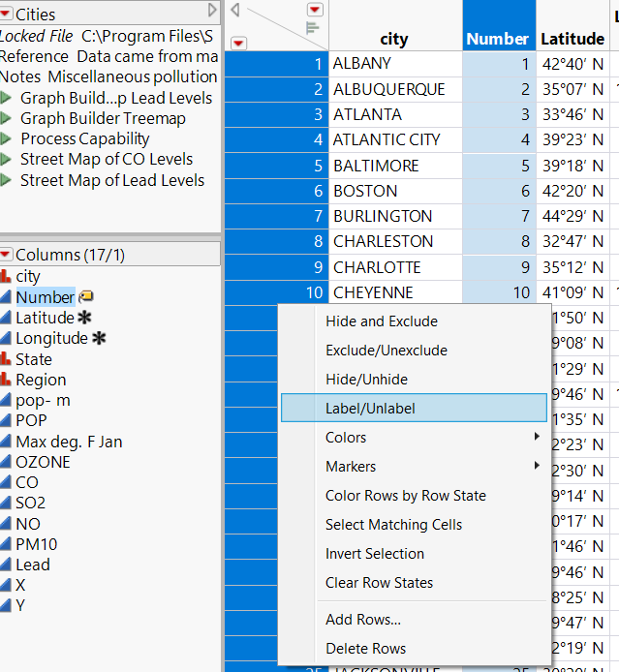Choose Color Rows by Row State
Screen dimensions: 619x672
click(x=405, y=496)
